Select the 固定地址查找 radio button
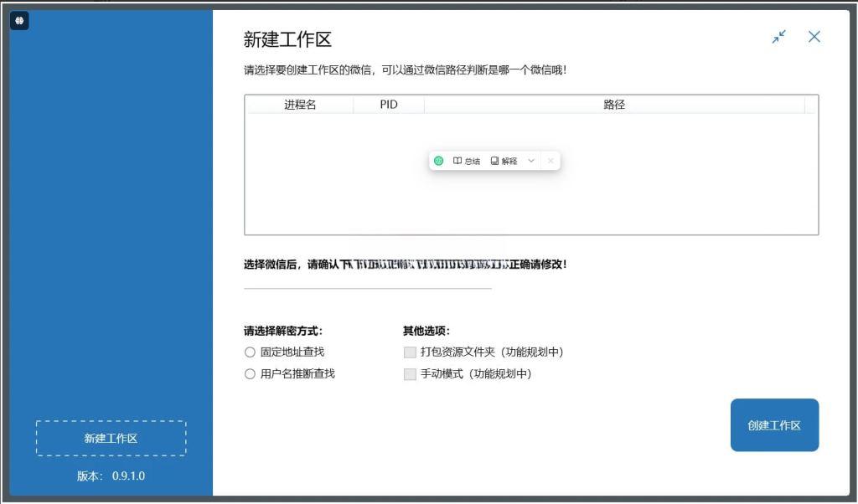Screen dimensions: 858x504 click(250, 352)
